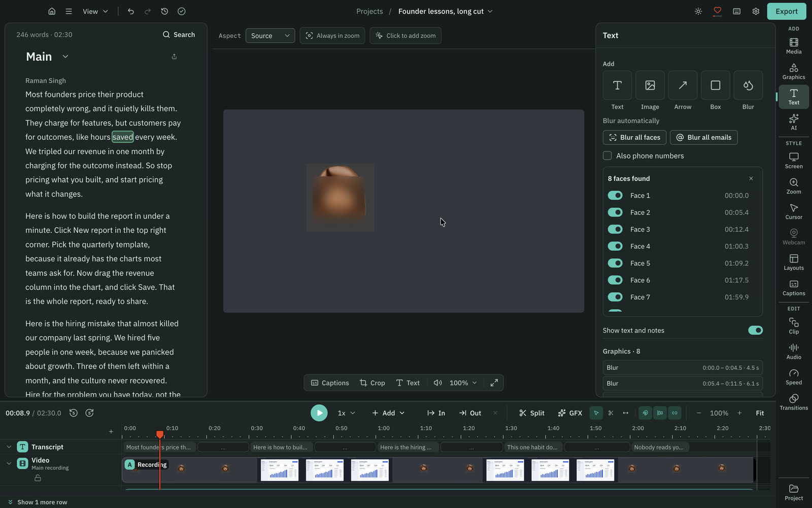812x508 pixels.
Task: Open the timeline Add dropdown
Action: [388, 413]
